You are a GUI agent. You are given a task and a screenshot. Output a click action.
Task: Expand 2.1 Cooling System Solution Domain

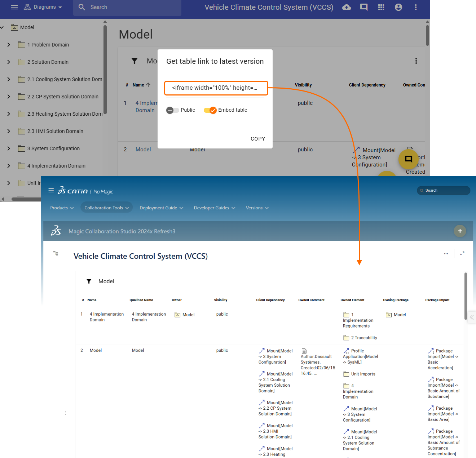click(9, 79)
